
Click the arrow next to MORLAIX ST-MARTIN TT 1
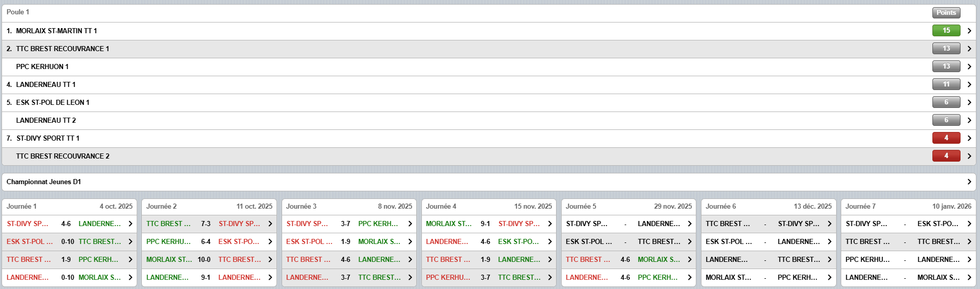(969, 31)
